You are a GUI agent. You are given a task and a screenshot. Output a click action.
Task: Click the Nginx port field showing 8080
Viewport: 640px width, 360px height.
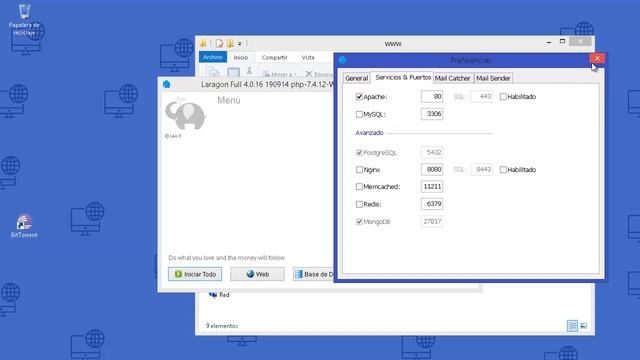(432, 169)
